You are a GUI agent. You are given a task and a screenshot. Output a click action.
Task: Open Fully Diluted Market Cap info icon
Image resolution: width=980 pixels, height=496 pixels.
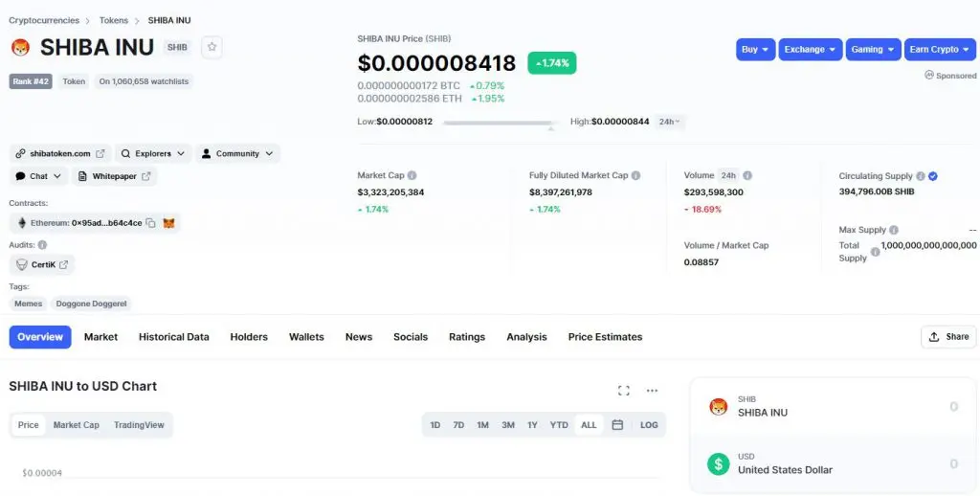point(635,176)
